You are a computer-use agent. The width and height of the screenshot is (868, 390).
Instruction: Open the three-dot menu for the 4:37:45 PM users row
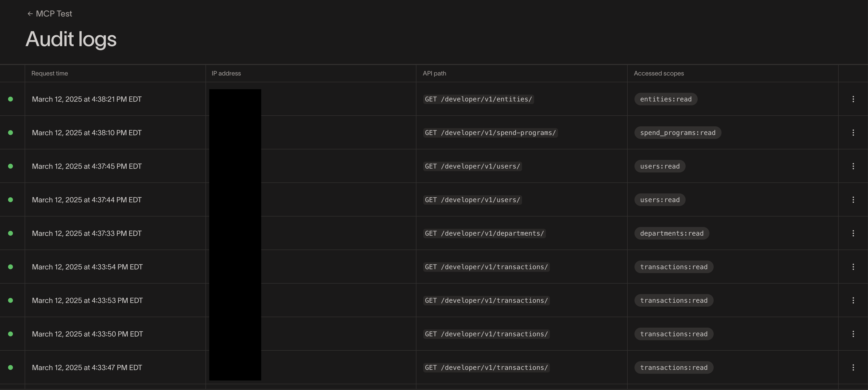click(853, 166)
